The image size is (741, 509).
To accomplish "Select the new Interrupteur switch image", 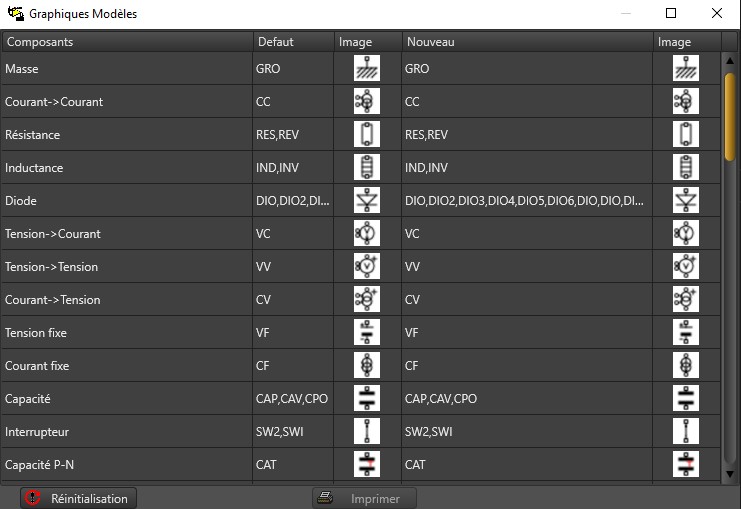I will pyautogui.click(x=686, y=431).
